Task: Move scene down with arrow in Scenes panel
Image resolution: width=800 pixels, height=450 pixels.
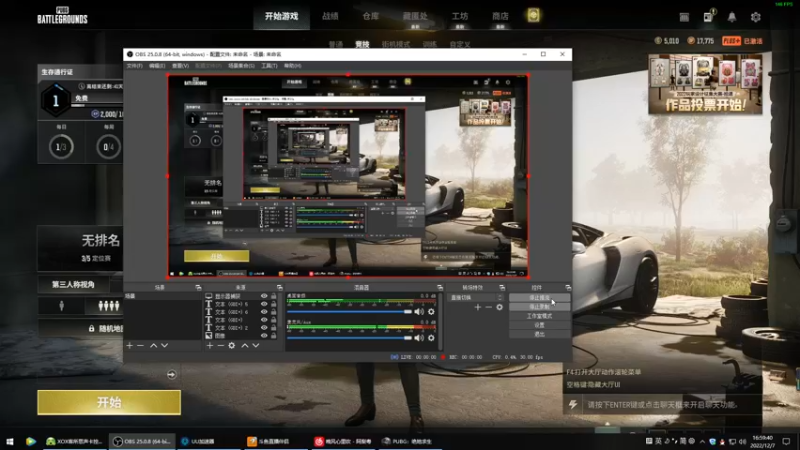Action: point(164,345)
